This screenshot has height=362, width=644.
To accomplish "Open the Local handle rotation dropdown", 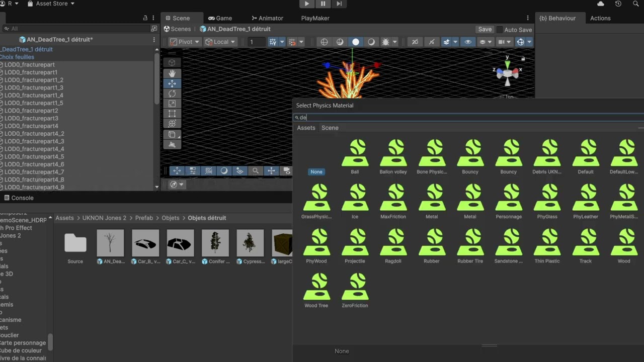I will [x=221, y=42].
